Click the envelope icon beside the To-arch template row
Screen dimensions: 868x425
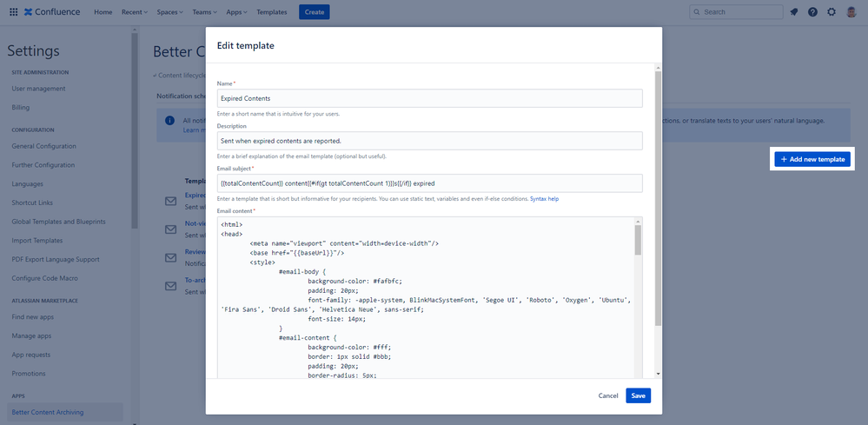click(x=171, y=286)
